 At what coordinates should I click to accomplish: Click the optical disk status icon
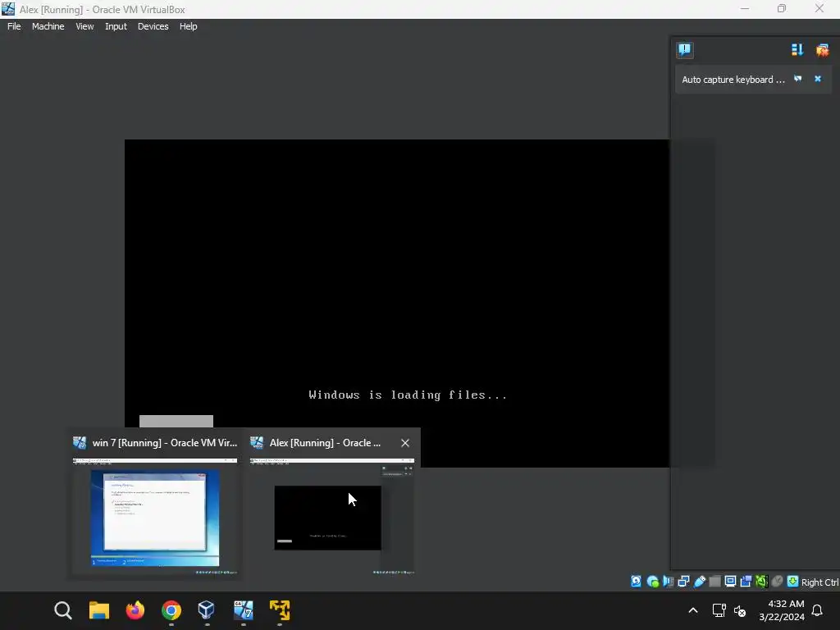(652, 582)
